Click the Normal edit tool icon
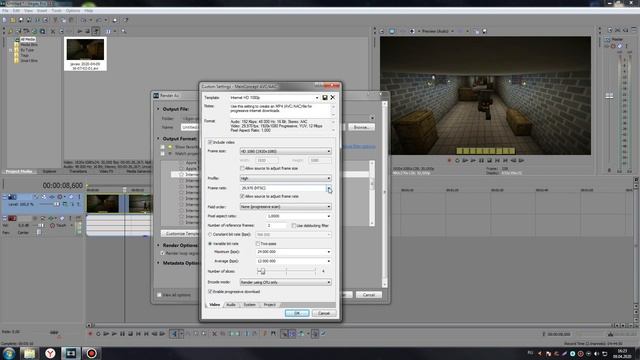Image resolution: width=640 pixels, height=360 pixels. [x=174, y=334]
